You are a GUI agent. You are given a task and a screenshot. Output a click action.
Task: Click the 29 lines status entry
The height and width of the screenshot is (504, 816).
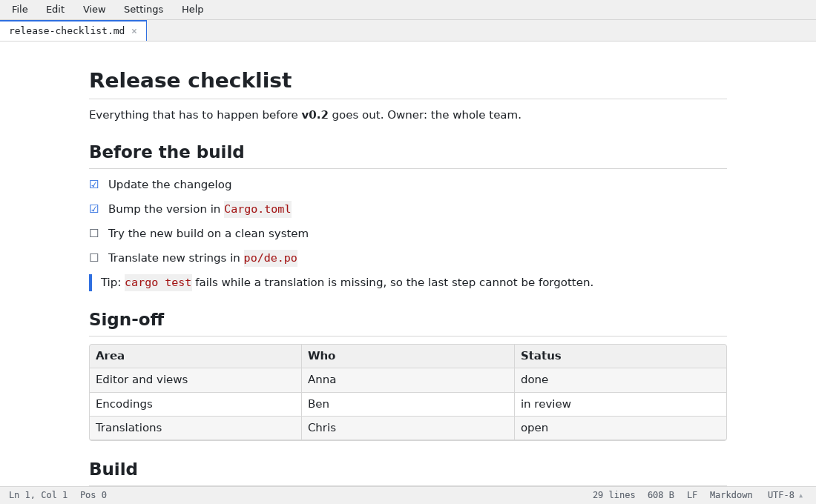(x=613, y=495)
